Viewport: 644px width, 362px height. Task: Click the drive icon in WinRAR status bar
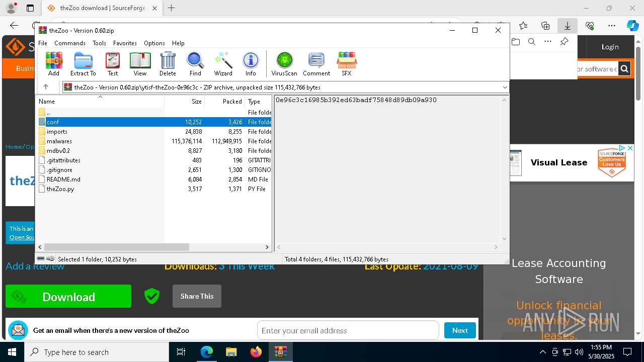pos(41,259)
